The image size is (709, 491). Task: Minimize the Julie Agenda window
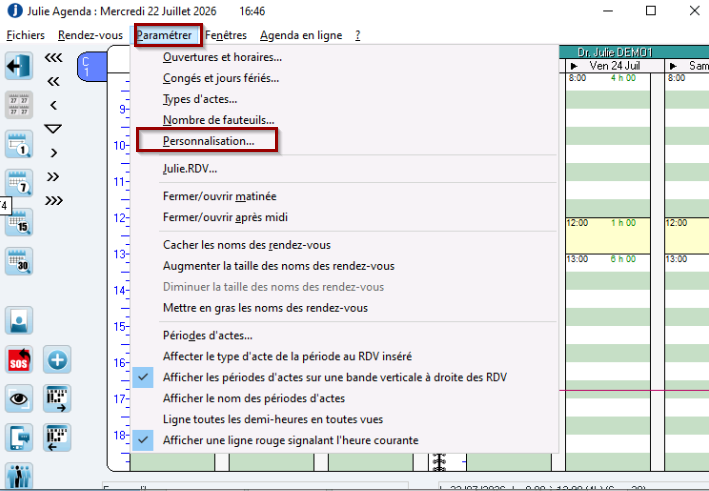click(x=608, y=10)
